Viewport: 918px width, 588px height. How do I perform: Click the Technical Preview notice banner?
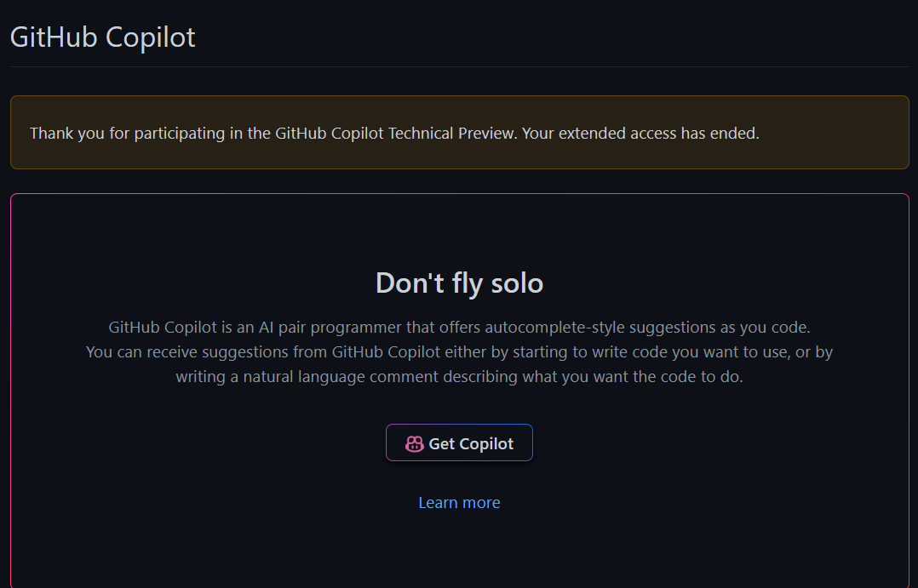click(459, 133)
